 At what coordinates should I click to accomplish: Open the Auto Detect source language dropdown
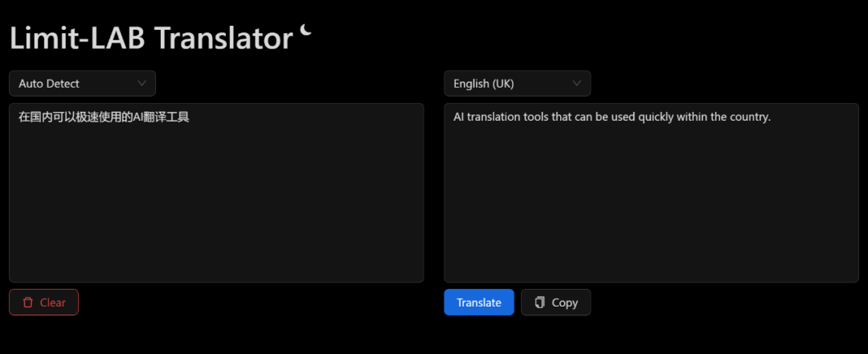[82, 84]
